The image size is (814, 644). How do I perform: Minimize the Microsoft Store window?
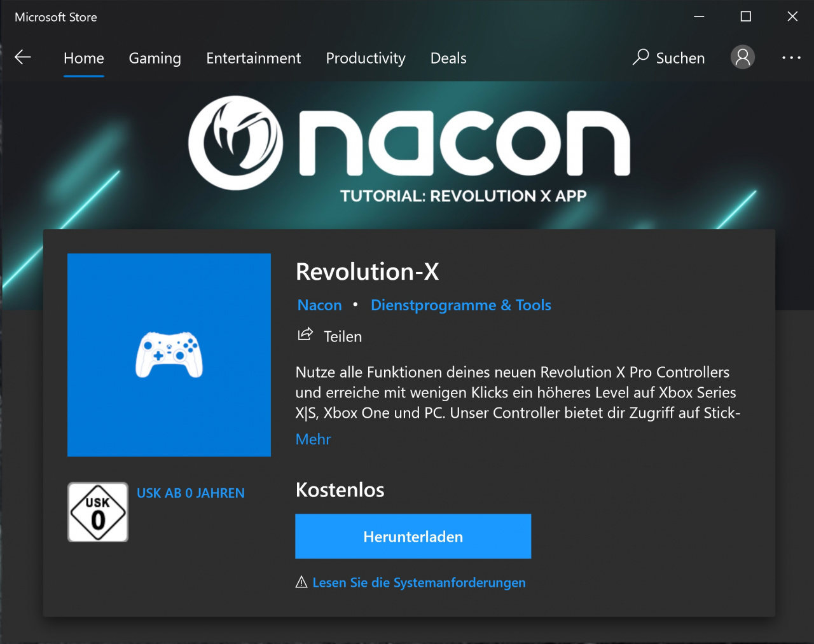point(700,17)
